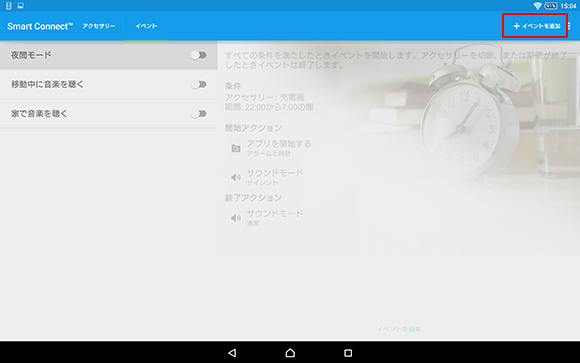Tap the Android back navigation button
The height and width of the screenshot is (363, 580).
(232, 353)
